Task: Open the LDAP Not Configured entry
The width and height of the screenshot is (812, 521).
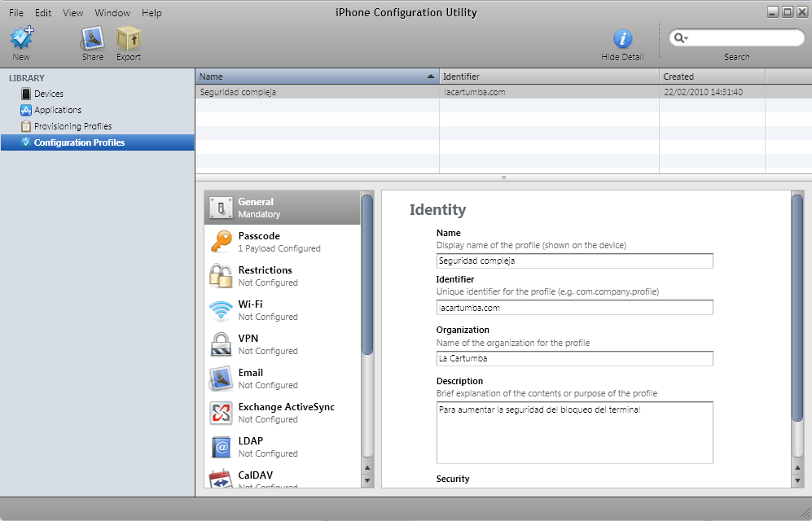Action: coord(283,447)
